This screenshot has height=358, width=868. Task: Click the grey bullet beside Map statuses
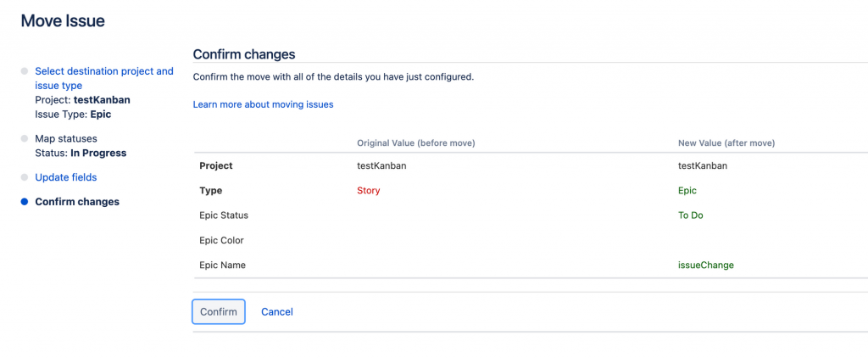pyautogui.click(x=25, y=138)
